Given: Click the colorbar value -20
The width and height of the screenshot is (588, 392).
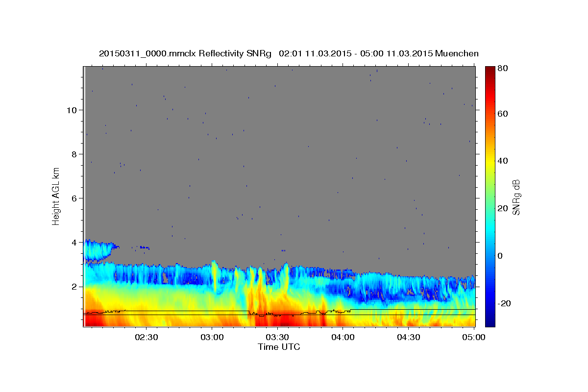Looking at the screenshot, I should pyautogui.click(x=504, y=304).
